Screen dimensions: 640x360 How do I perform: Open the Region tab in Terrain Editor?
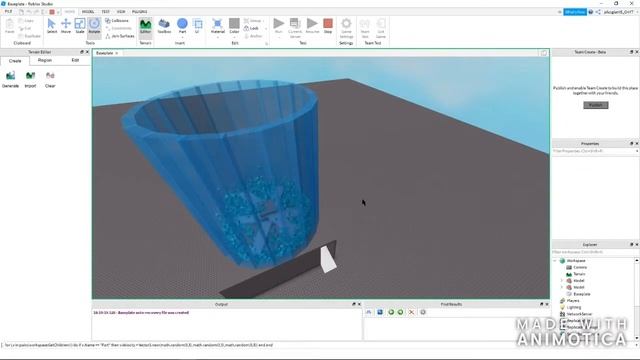44,60
